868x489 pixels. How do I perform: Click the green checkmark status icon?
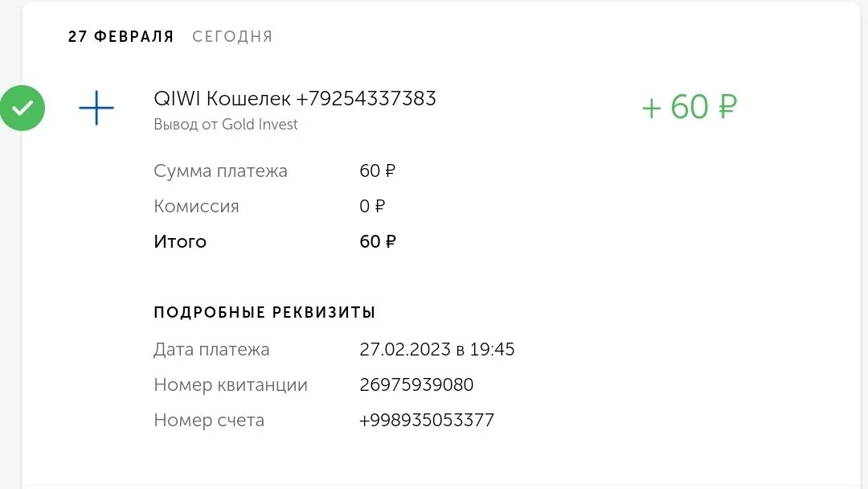pyautogui.click(x=23, y=108)
